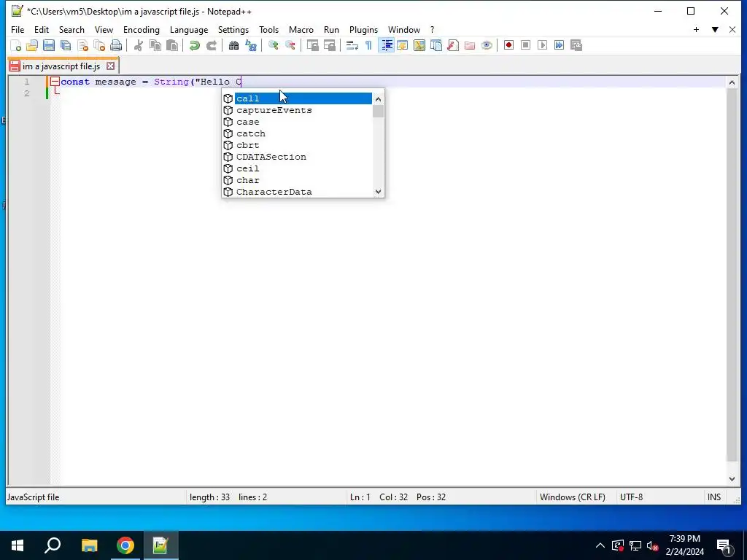747x560 pixels.
Task: Toggle show all characters pilcrow icon
Action: coord(368,45)
